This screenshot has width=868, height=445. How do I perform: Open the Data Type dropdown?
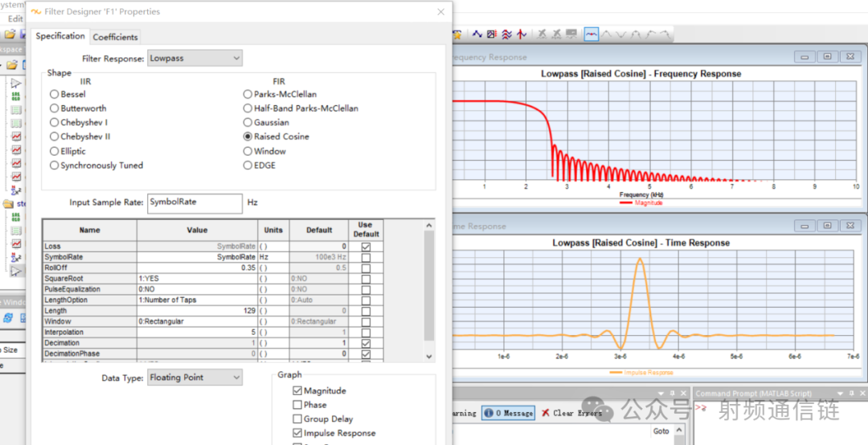[194, 378]
